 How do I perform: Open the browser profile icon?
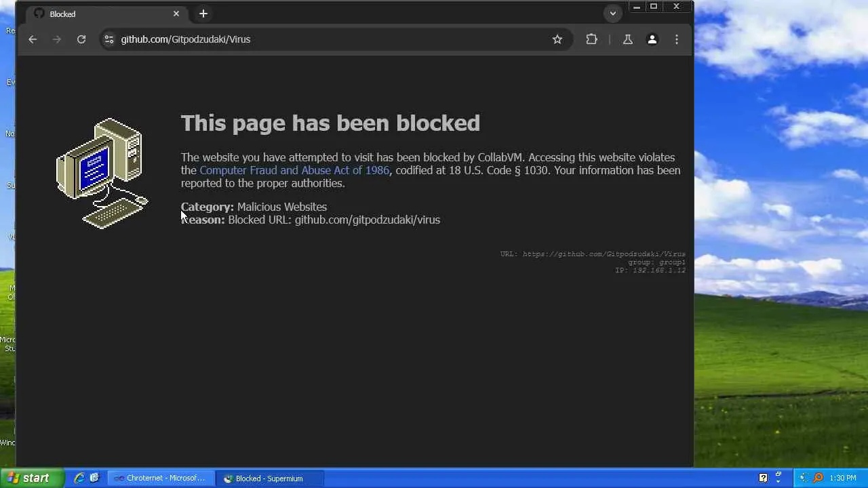[x=652, y=39]
